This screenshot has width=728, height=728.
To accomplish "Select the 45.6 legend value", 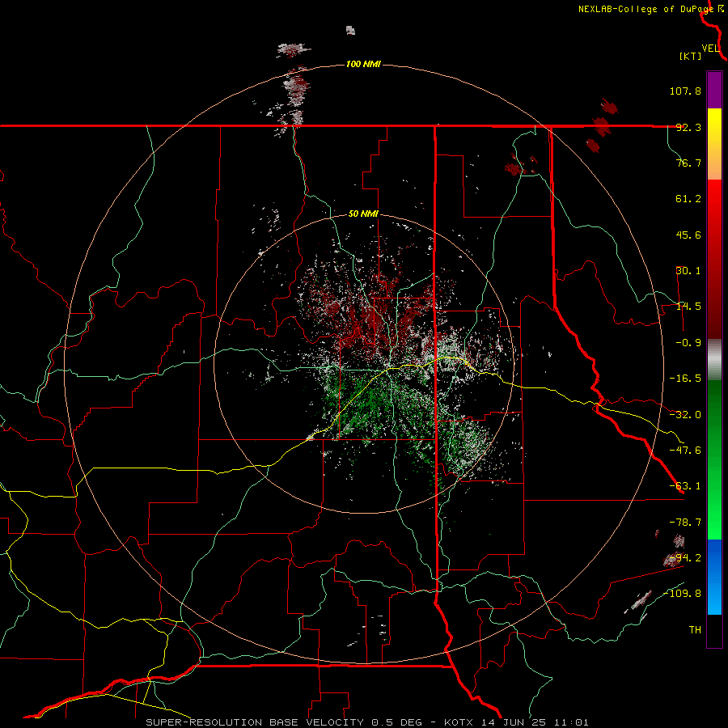I will tap(688, 235).
